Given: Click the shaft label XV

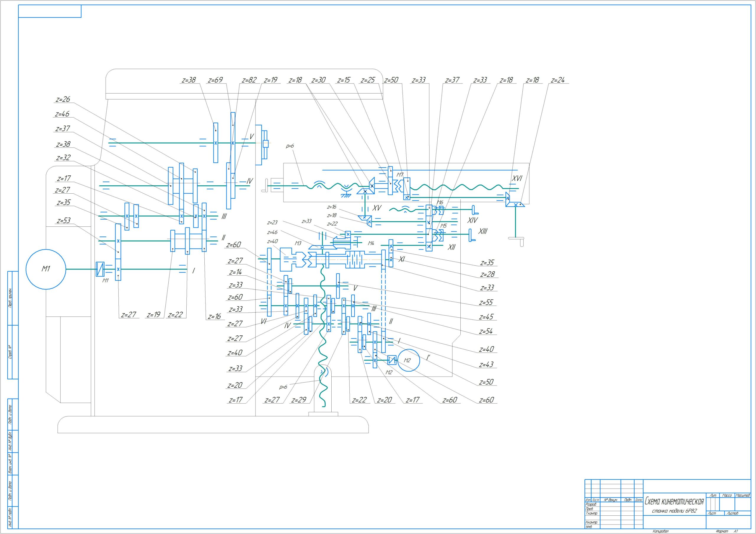Looking at the screenshot, I should [x=377, y=208].
